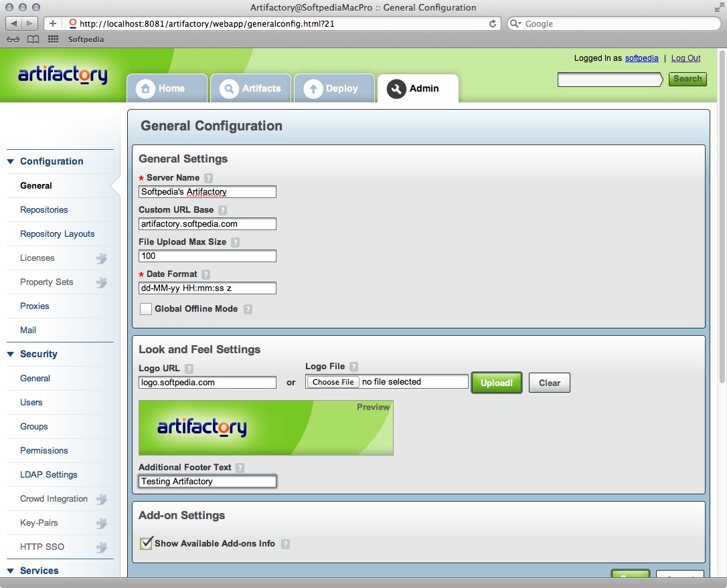
Task: Click the add bookmark plus button
Action: point(52,23)
